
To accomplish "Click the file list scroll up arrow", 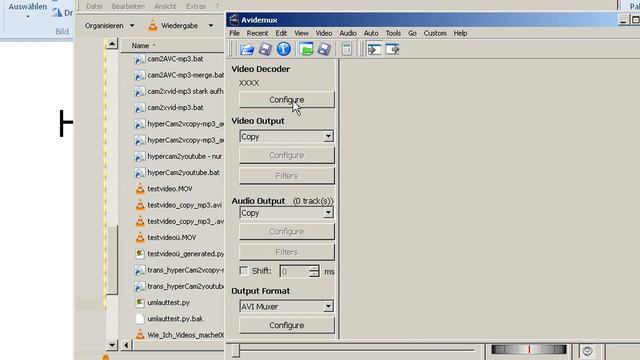I will (112, 44).
